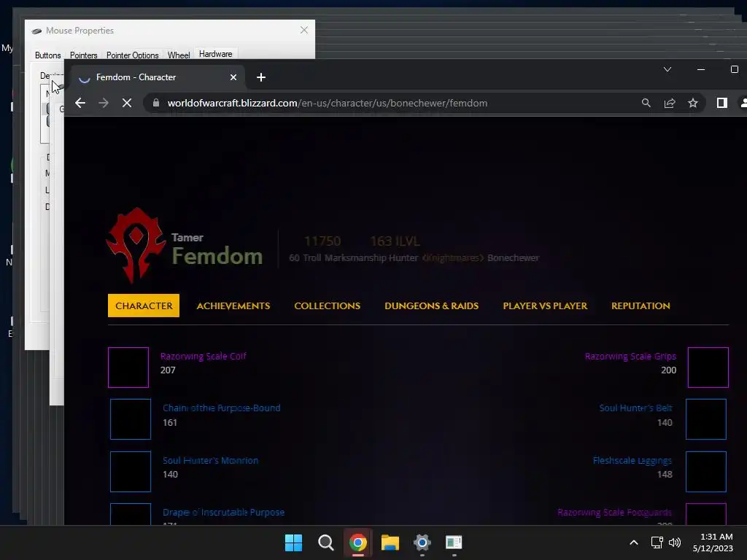The image size is (747, 560).
Task: Bookmark this tab with the star
Action: click(693, 103)
